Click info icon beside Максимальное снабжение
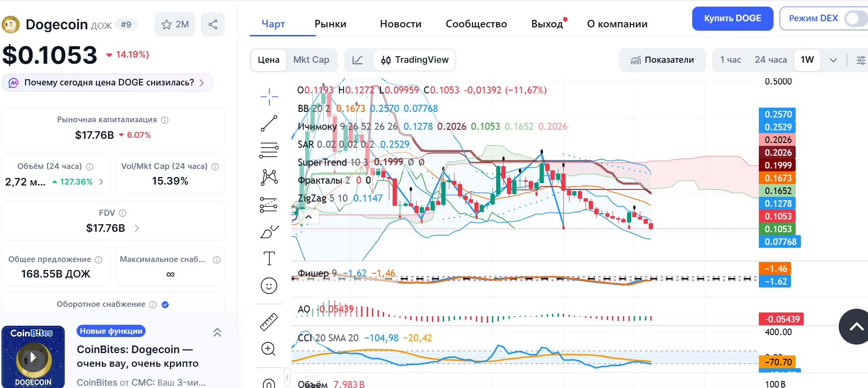Image resolution: width=868 pixels, height=388 pixels. click(217, 260)
